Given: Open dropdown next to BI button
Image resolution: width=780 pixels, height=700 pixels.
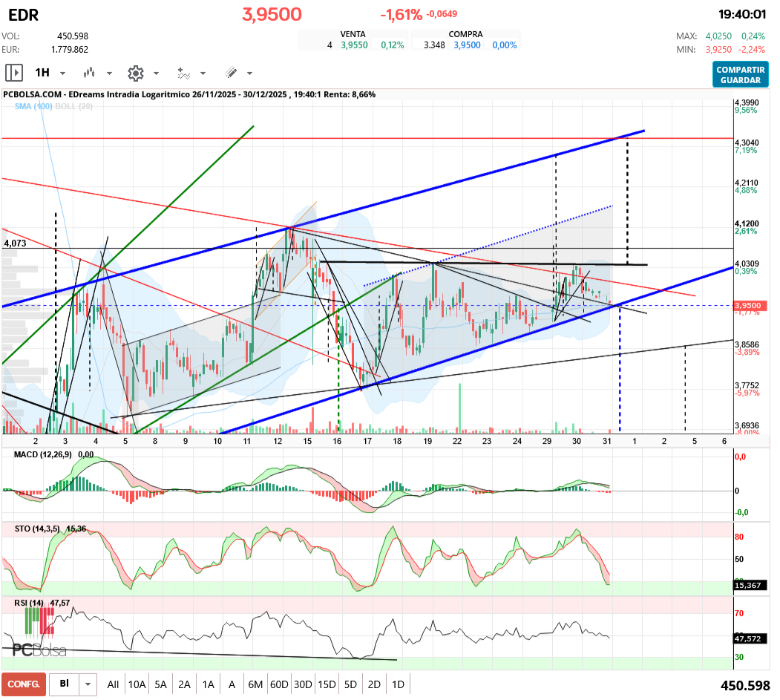Looking at the screenshot, I should (88, 684).
